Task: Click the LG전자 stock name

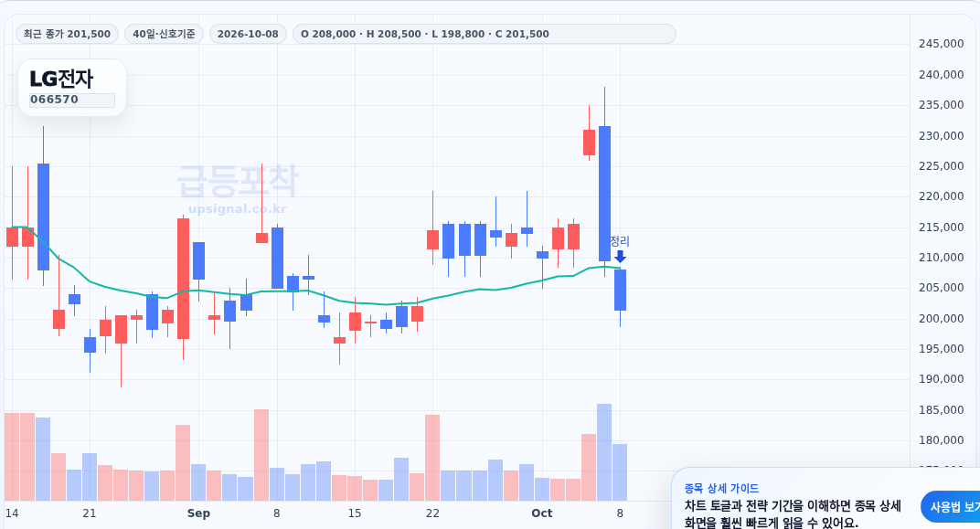Action: click(61, 79)
